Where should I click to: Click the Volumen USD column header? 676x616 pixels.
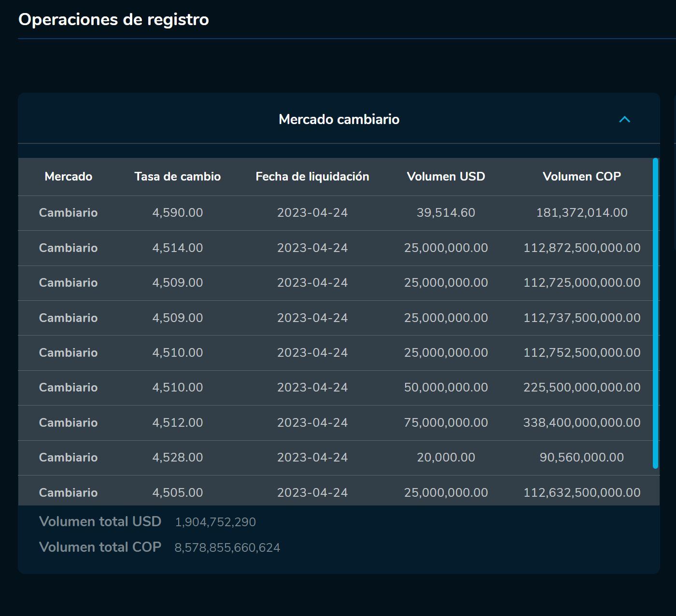coord(446,177)
